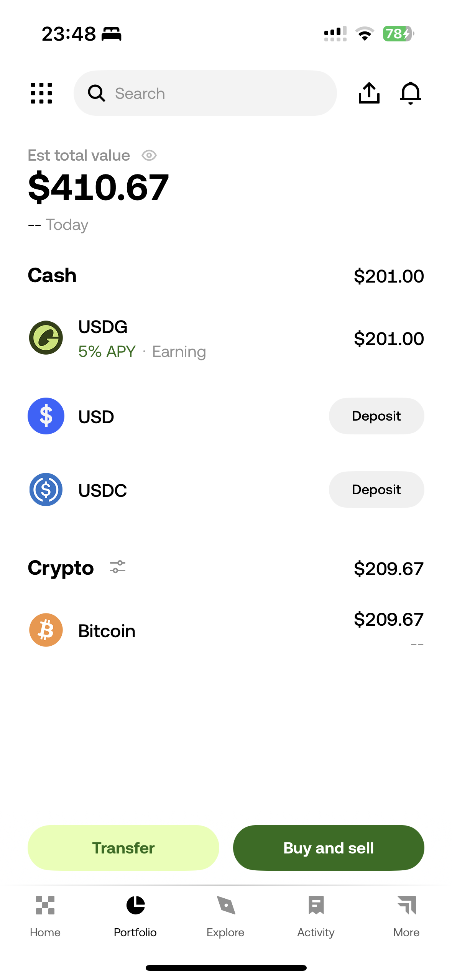Tap Deposit for USD

pyautogui.click(x=376, y=416)
